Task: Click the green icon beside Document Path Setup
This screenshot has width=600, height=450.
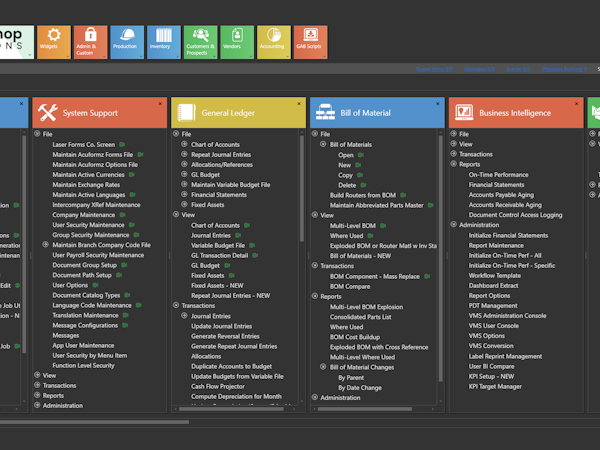Action: click(119, 275)
